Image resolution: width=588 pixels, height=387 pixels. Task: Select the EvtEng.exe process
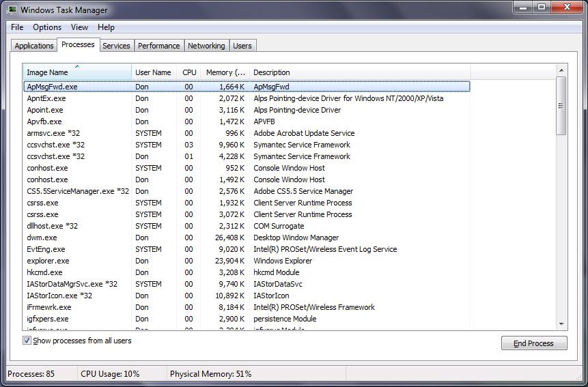pyautogui.click(x=247, y=249)
